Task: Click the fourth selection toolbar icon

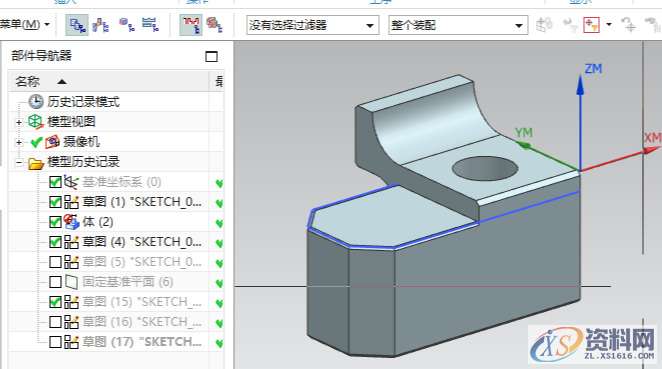Action: (x=150, y=24)
